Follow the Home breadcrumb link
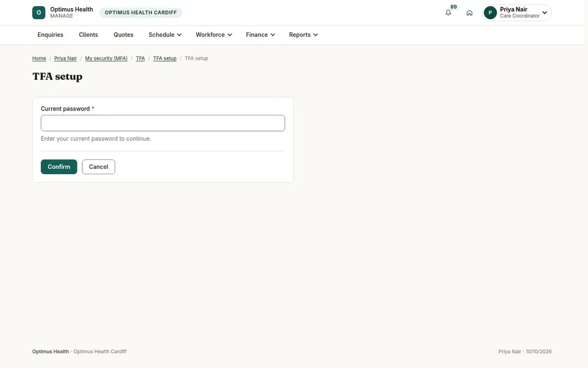 [x=39, y=58]
